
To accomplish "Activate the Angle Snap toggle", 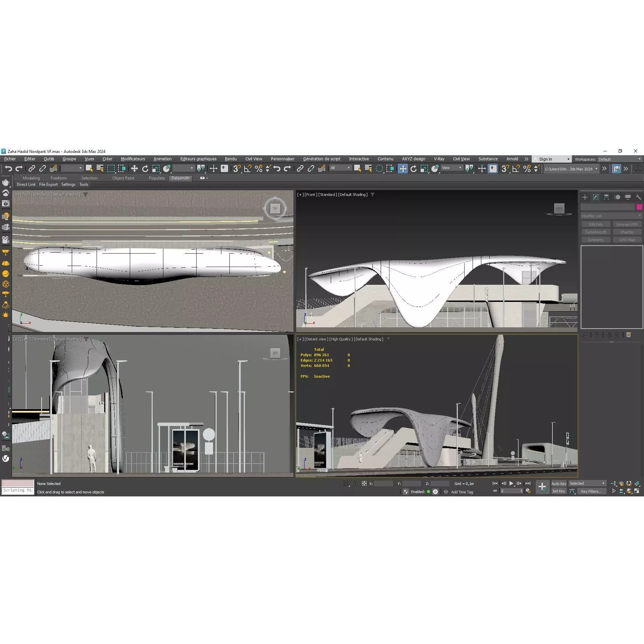I will tap(247, 169).
